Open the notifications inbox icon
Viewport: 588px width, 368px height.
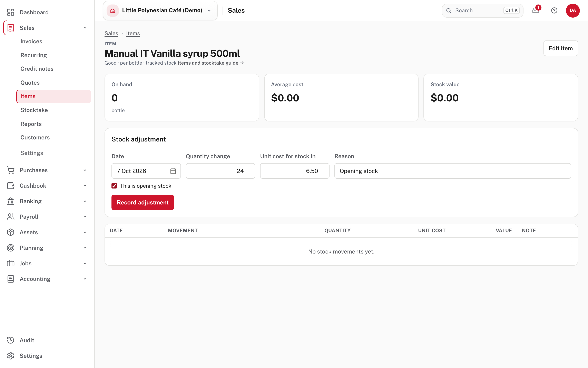pos(536,10)
